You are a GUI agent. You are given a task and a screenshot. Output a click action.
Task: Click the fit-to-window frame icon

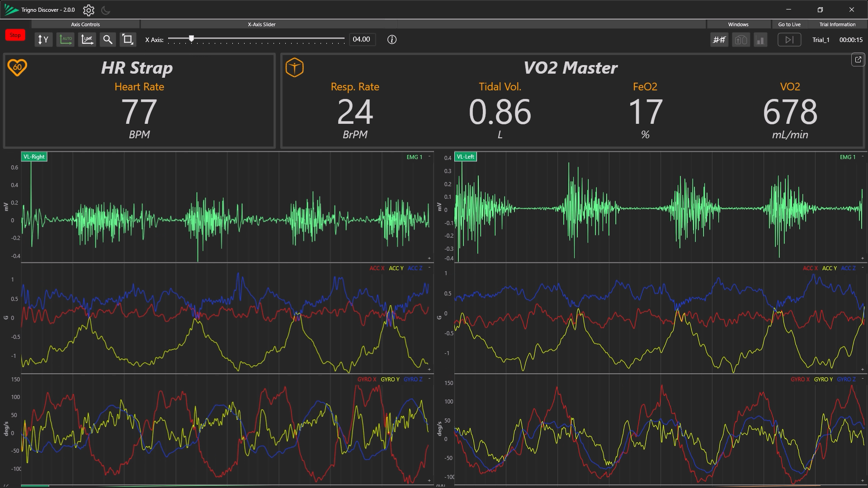[128, 40]
